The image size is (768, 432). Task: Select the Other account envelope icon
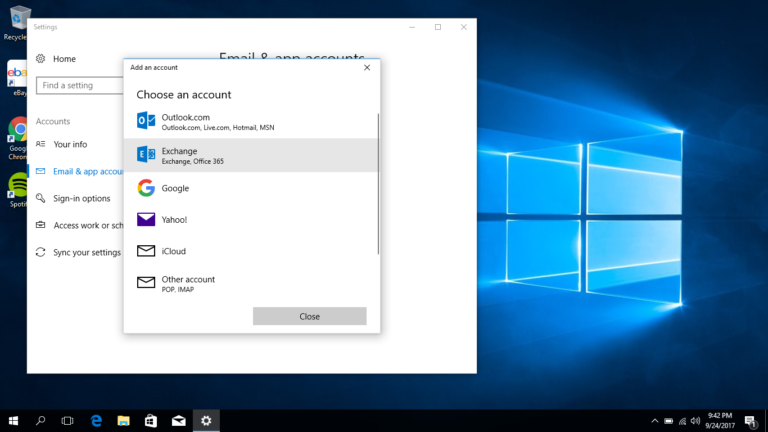coord(145,282)
